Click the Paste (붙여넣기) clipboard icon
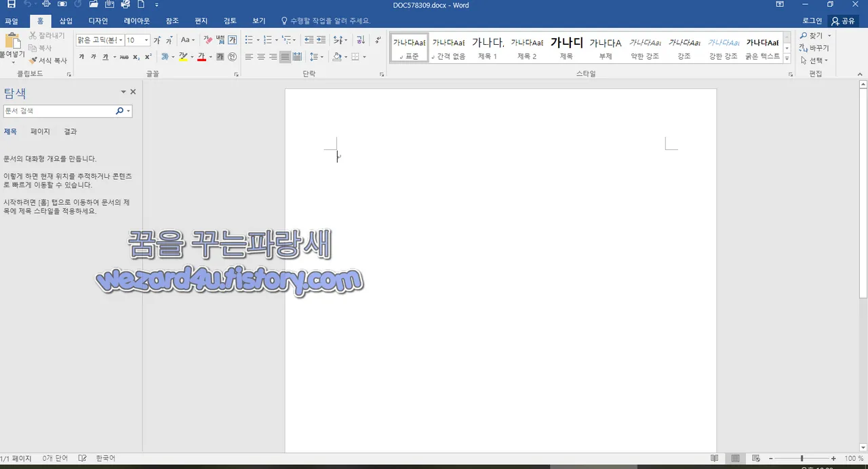868x469 pixels. (x=12, y=41)
